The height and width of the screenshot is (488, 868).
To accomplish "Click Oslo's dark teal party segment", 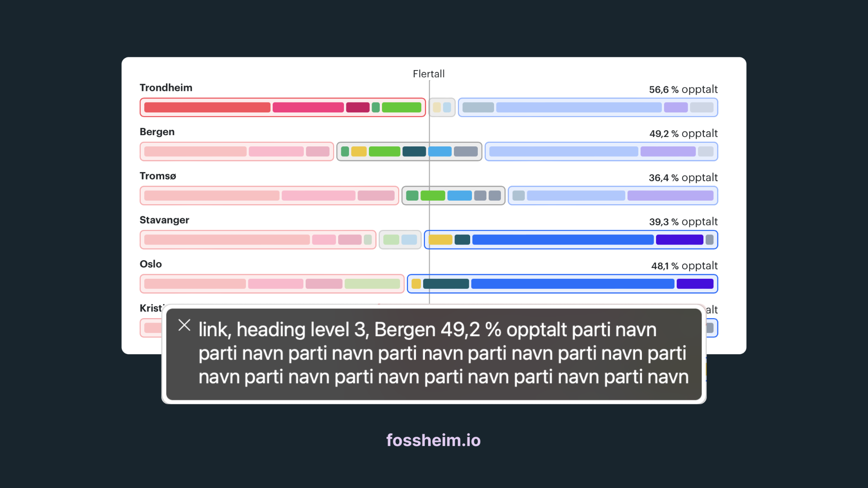I will click(446, 284).
